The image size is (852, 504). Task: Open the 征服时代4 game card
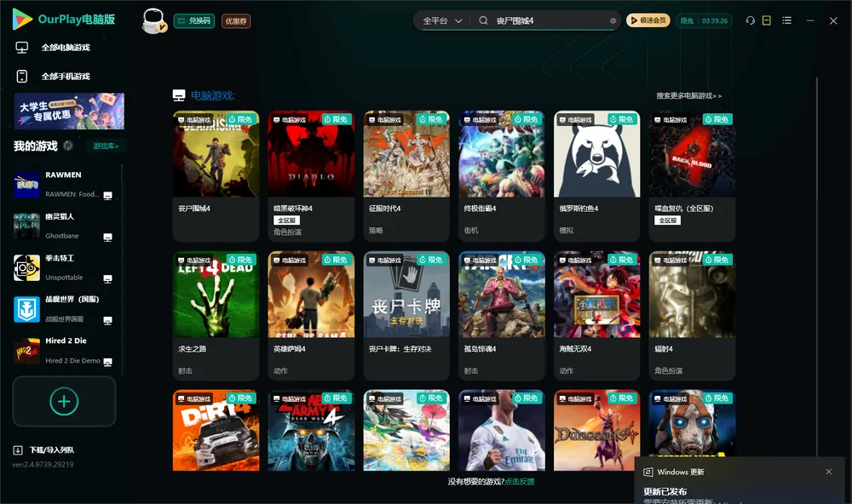(406, 176)
